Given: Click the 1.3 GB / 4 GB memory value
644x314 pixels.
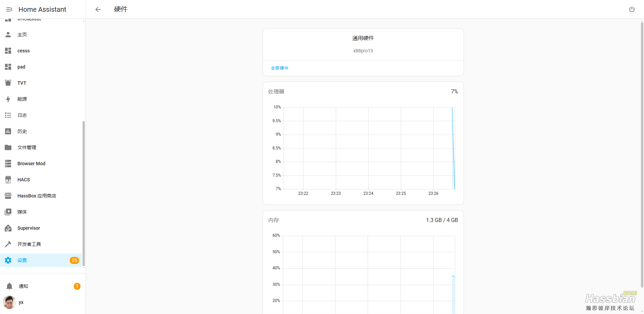Looking at the screenshot, I should coord(442,220).
